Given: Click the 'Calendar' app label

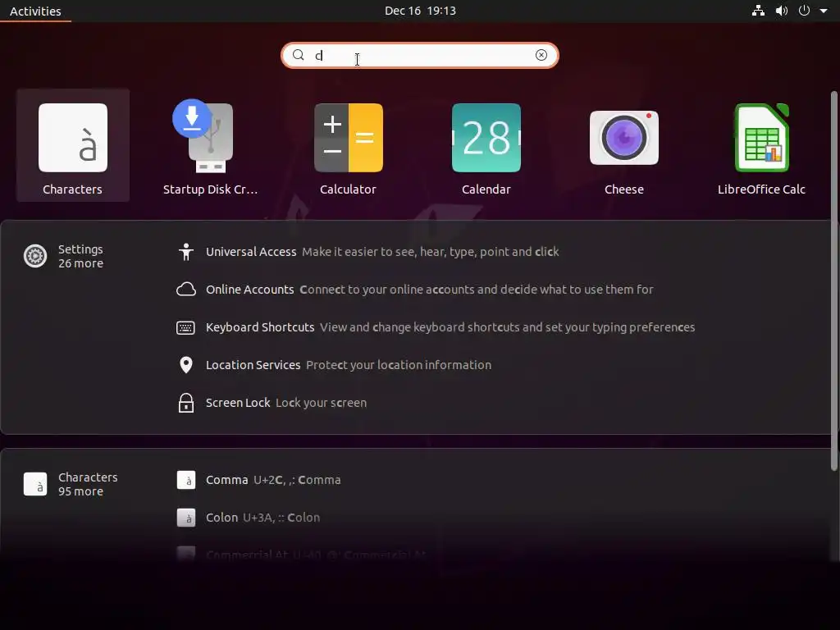Looking at the screenshot, I should [486, 189].
